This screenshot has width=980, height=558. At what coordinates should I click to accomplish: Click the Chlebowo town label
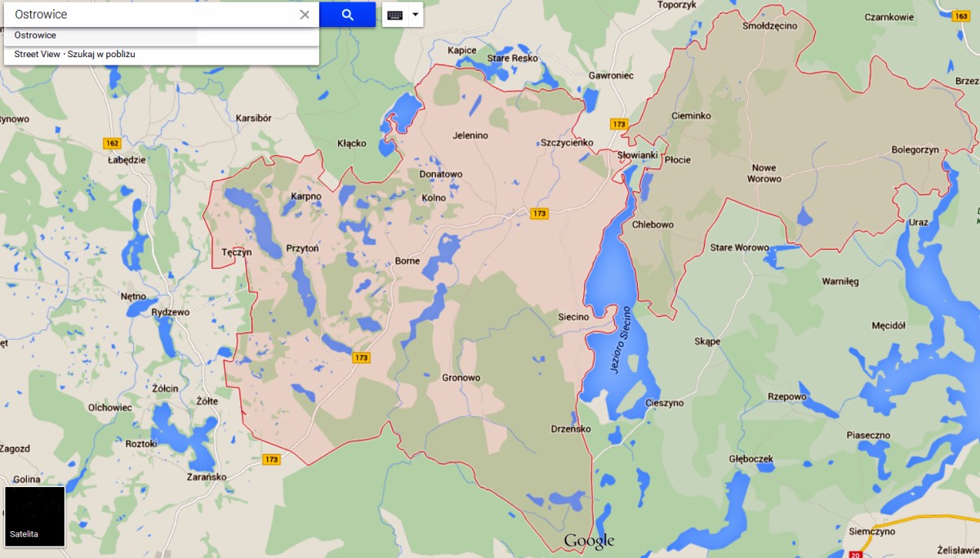tap(653, 225)
